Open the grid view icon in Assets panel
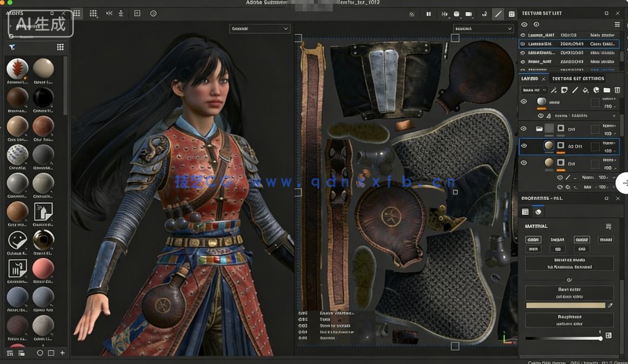 coord(59,46)
